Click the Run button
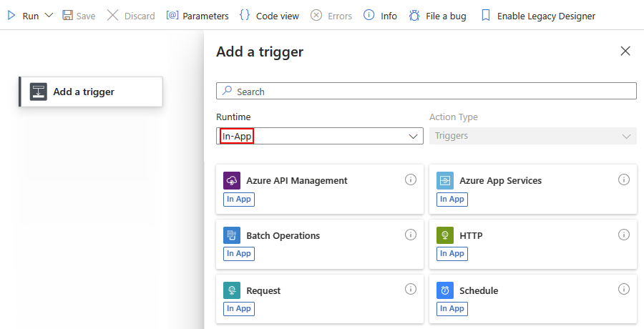 click(23, 16)
